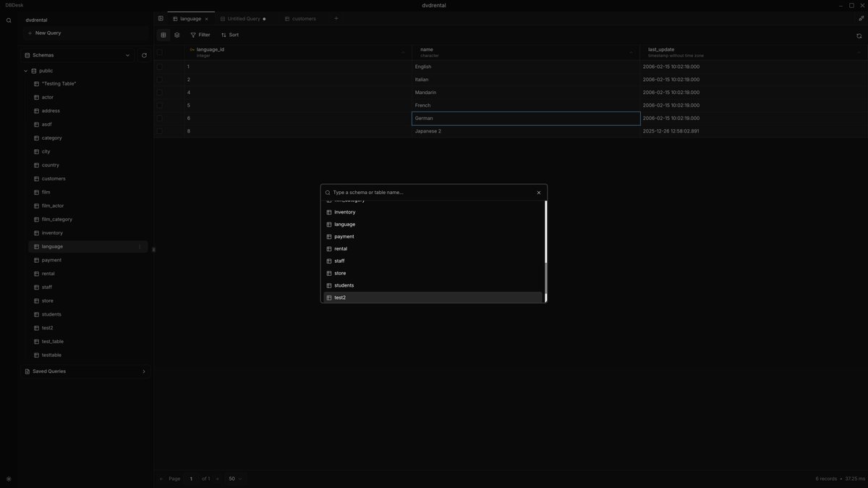The width and height of the screenshot is (868, 488).
Task: Open the asdf table in sidebar
Action: [x=88, y=125]
